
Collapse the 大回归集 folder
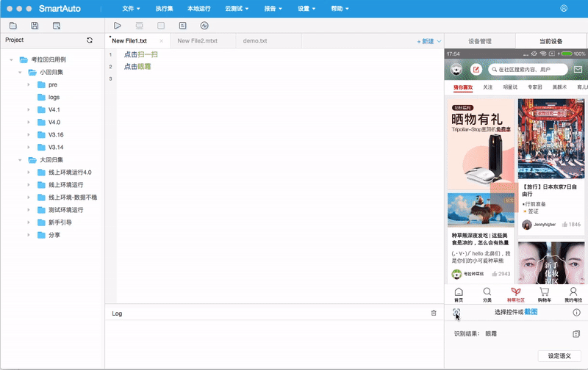(x=20, y=159)
